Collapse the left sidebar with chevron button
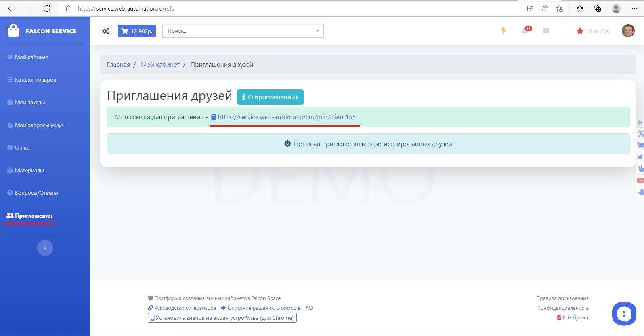This screenshot has width=644, height=336. 45,248
